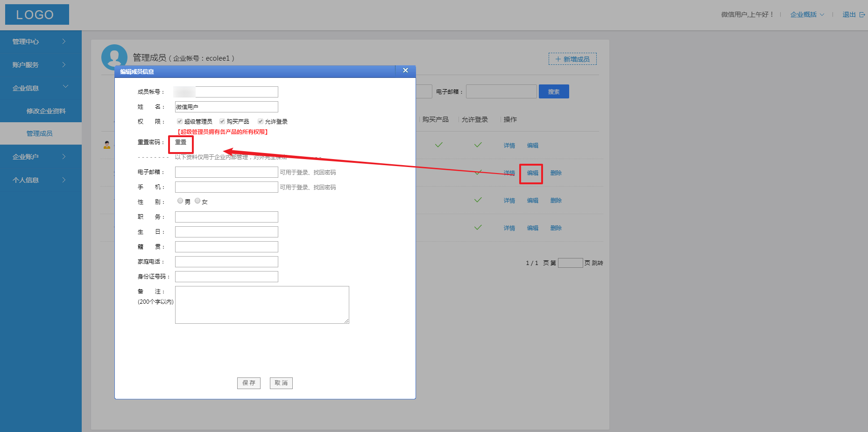Click the small user icon in first row
The image size is (868, 432).
tap(107, 145)
